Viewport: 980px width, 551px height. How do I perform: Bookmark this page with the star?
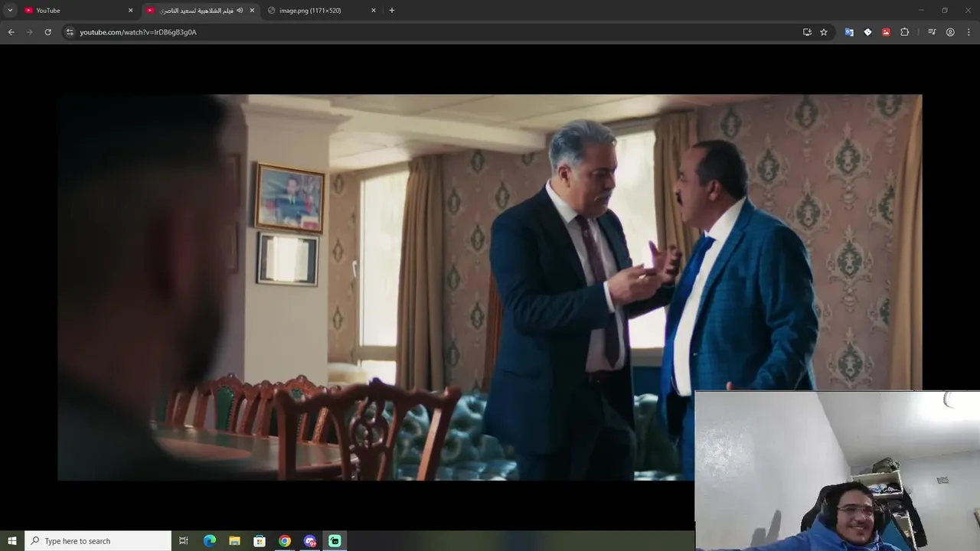pyautogui.click(x=824, y=32)
